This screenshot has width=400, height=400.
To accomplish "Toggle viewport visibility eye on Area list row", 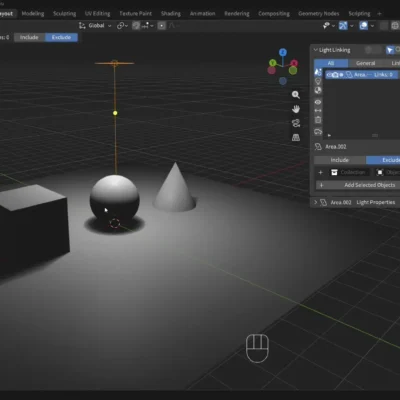I will click(329, 75).
